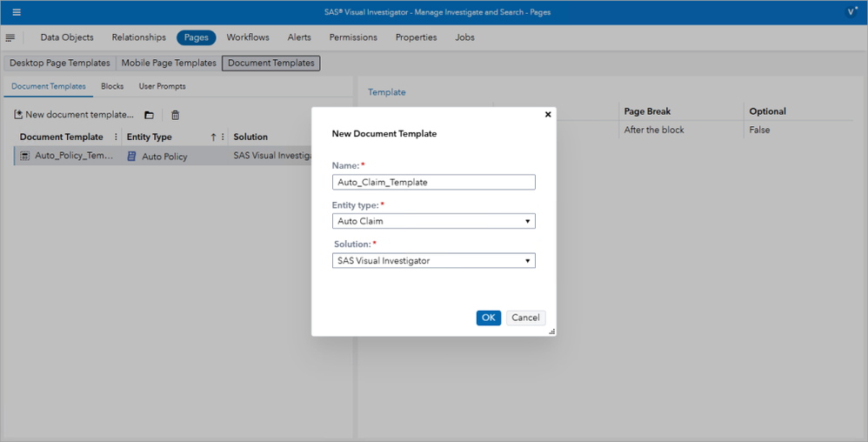Open the hamburger menu in the title bar
This screenshot has height=442, width=868.
point(17,12)
